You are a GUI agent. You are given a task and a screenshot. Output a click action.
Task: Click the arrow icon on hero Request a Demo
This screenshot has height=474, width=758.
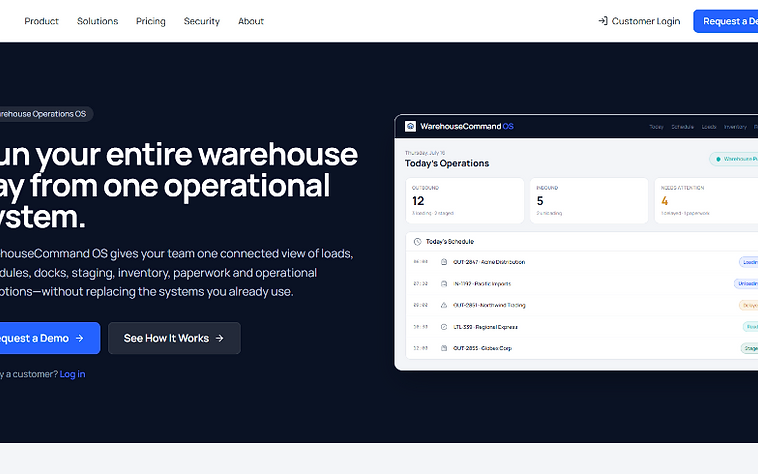(x=80, y=338)
